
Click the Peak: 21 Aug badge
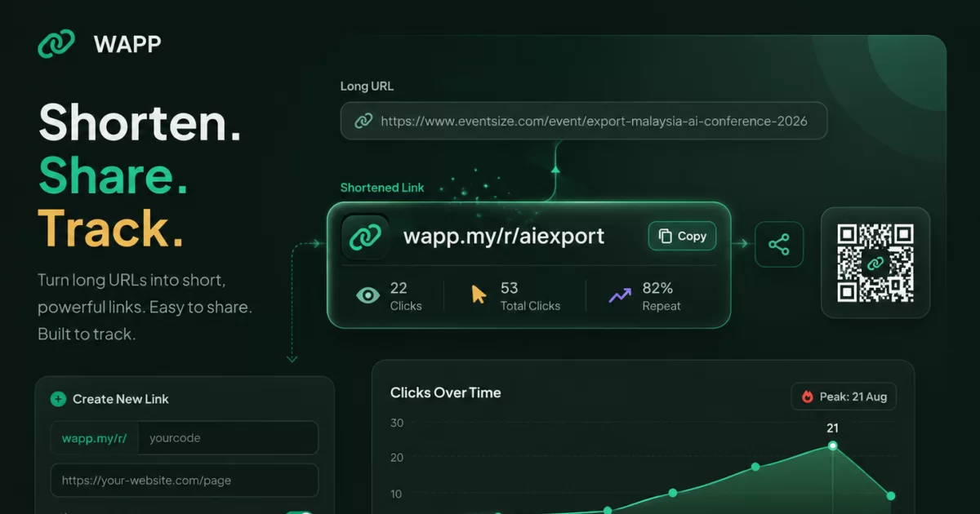[844, 397]
